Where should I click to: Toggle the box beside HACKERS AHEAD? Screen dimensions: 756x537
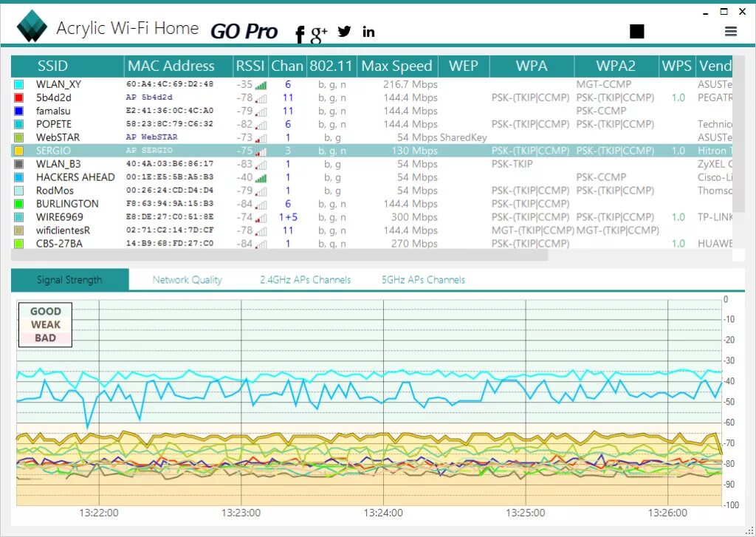(x=18, y=177)
